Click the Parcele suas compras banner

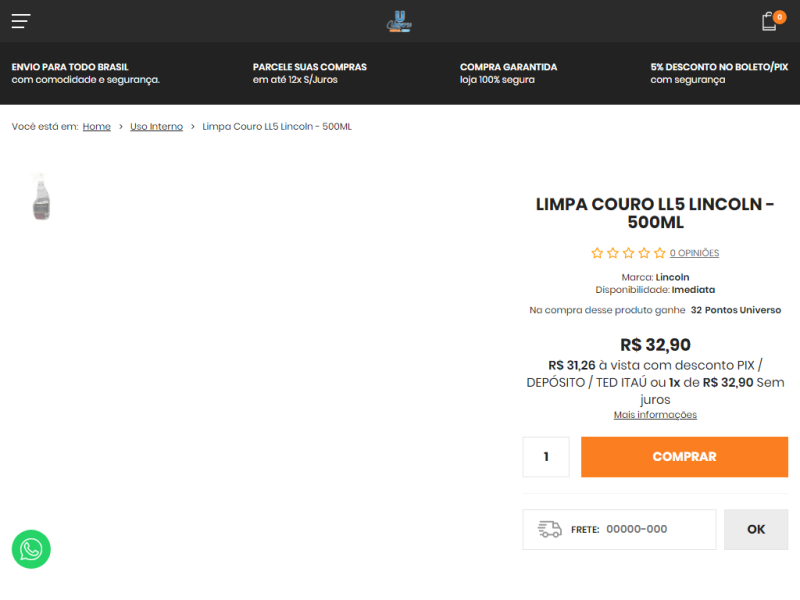(310, 73)
